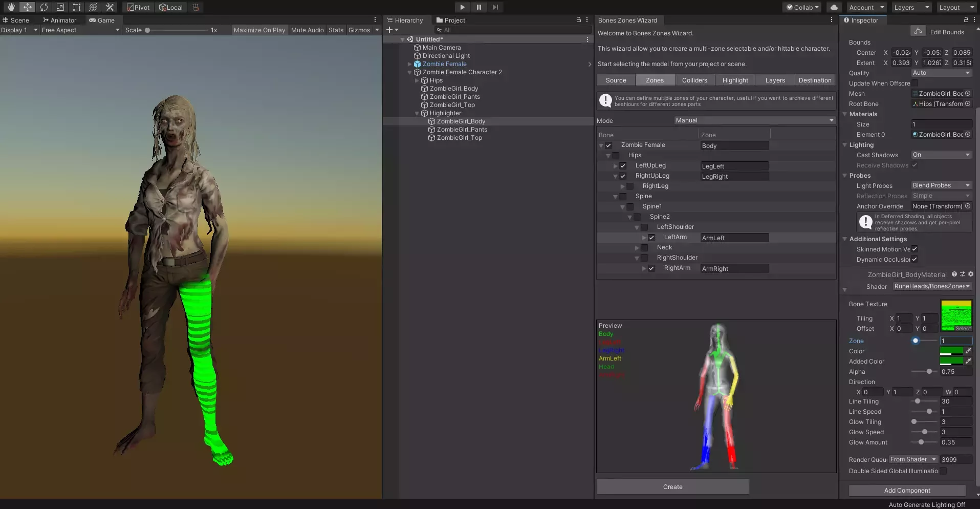Collapse the Highlighter object in Hierarchy

click(417, 113)
